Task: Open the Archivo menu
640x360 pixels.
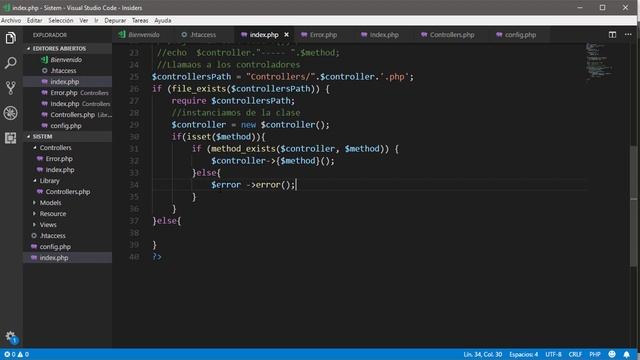Action: 11,20
